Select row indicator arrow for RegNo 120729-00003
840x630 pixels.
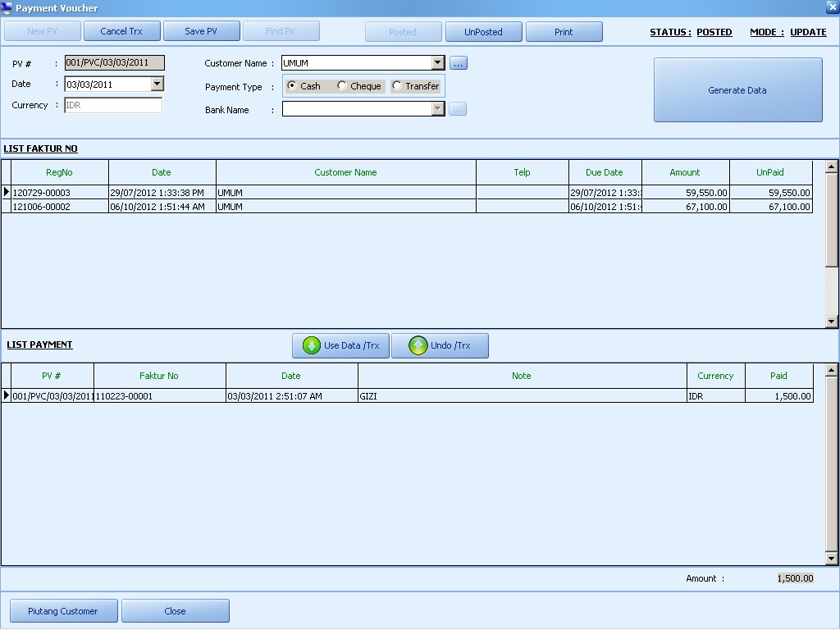point(7,193)
